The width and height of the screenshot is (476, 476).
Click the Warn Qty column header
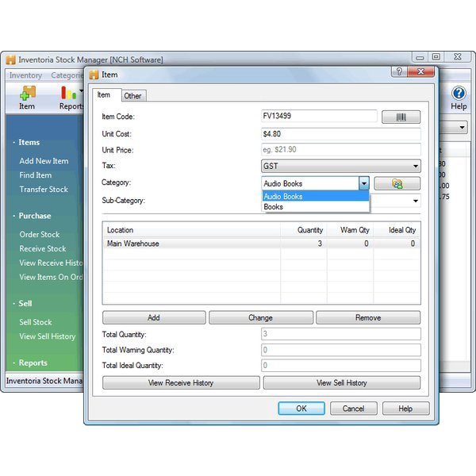pyautogui.click(x=350, y=230)
